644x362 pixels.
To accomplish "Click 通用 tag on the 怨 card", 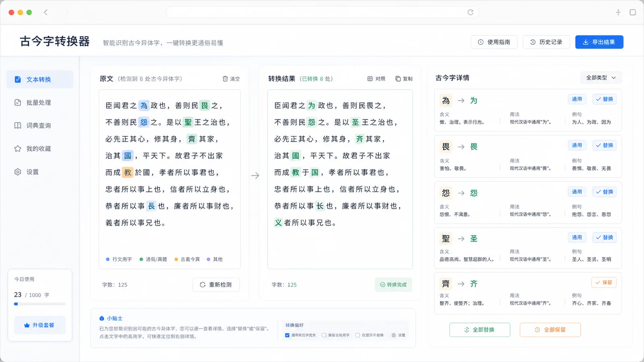I will tap(577, 192).
